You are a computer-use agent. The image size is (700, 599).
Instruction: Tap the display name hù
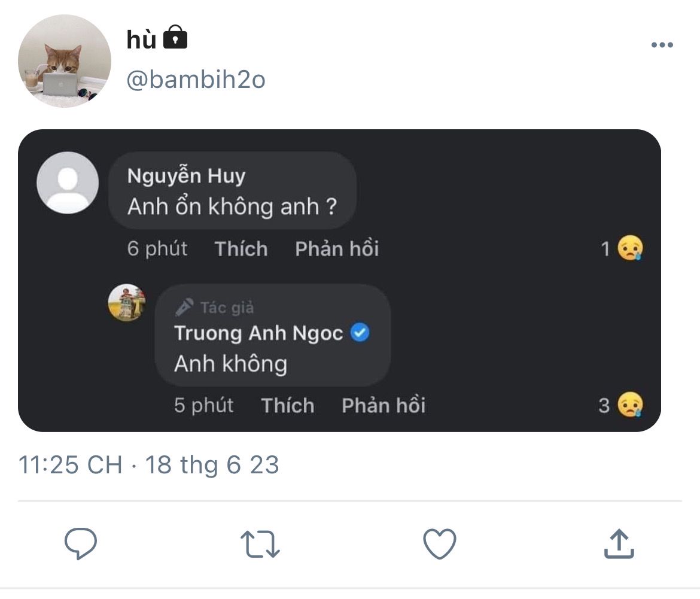pos(141,40)
